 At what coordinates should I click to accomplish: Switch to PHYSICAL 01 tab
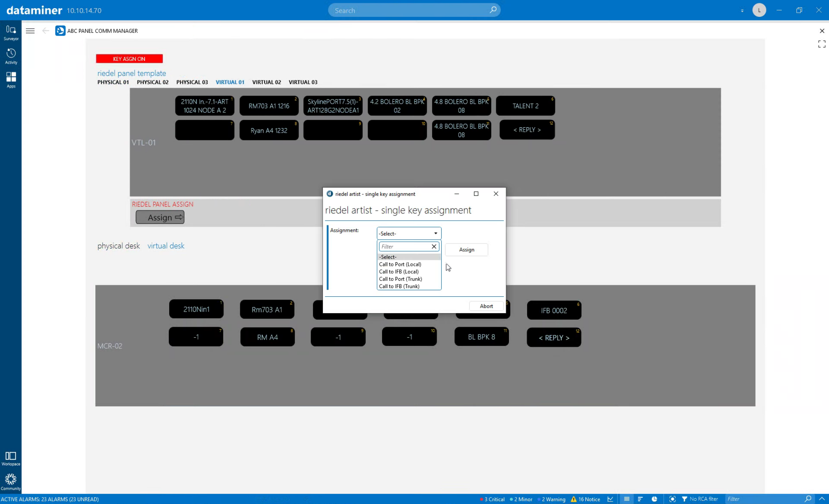tap(113, 82)
